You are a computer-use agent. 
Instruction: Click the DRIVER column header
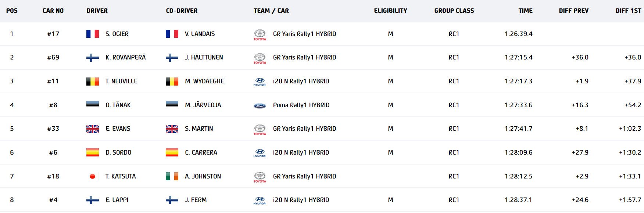(97, 11)
